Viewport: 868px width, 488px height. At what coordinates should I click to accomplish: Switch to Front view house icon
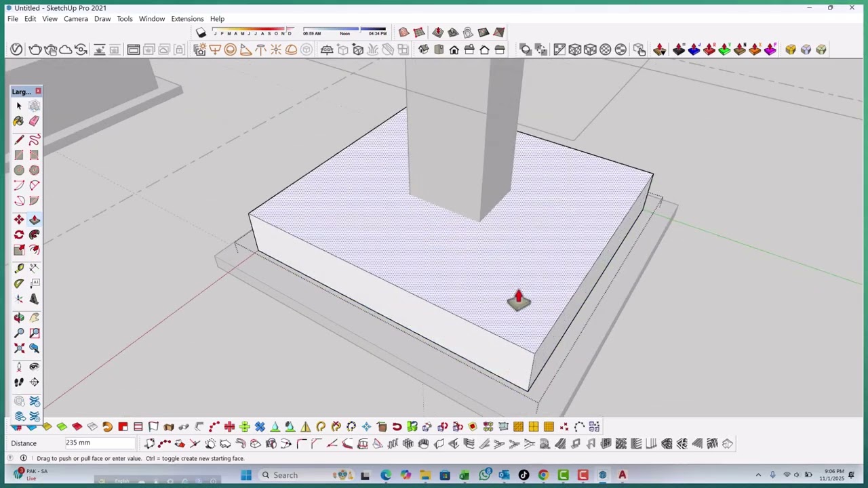[454, 49]
